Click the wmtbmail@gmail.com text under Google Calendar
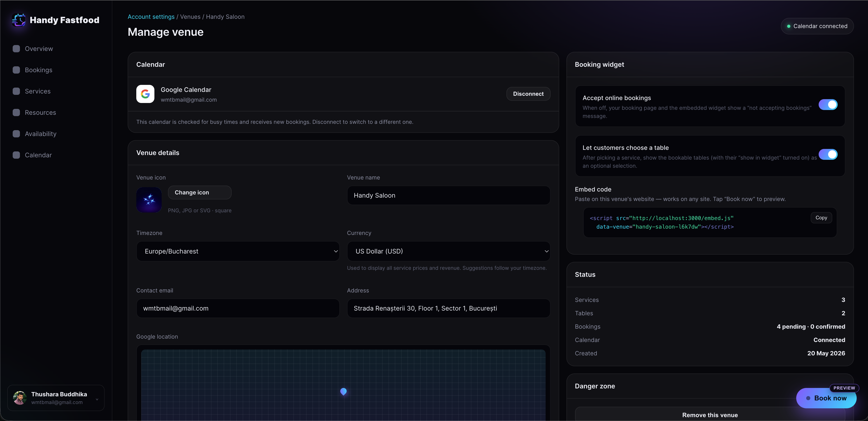 click(189, 100)
